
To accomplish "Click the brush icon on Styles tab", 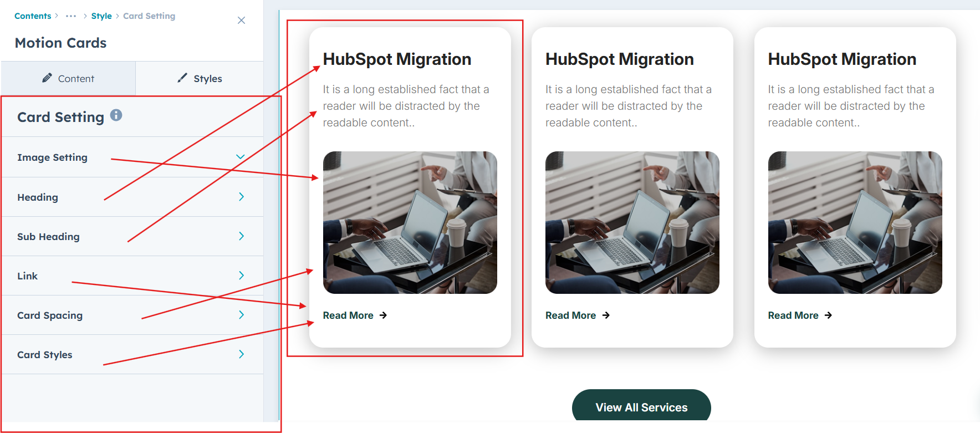I will tap(182, 78).
